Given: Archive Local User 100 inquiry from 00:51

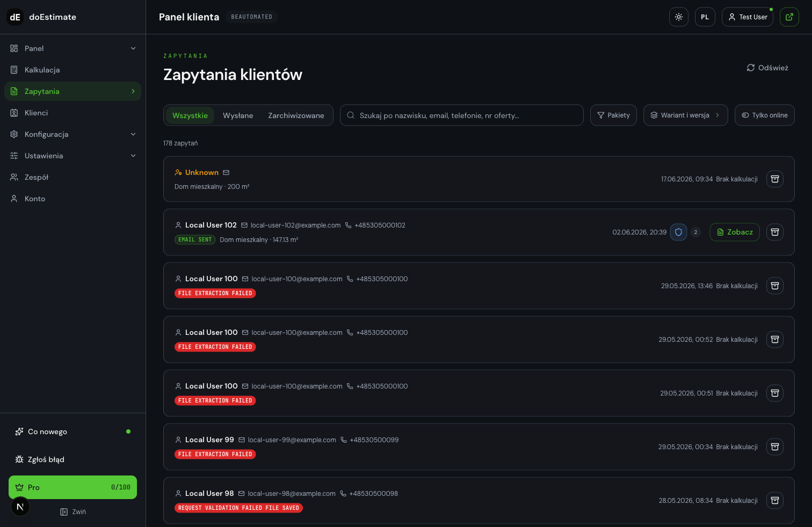Looking at the screenshot, I should (x=775, y=393).
